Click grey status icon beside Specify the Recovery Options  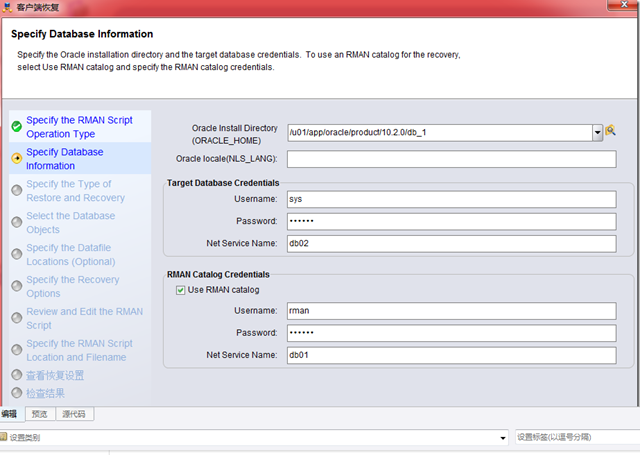(17, 286)
